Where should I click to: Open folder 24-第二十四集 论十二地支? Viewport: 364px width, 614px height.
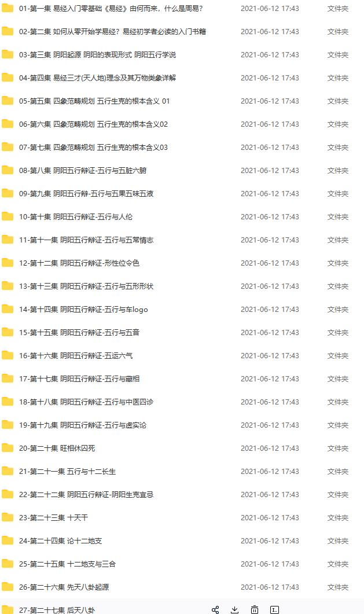click(x=60, y=541)
